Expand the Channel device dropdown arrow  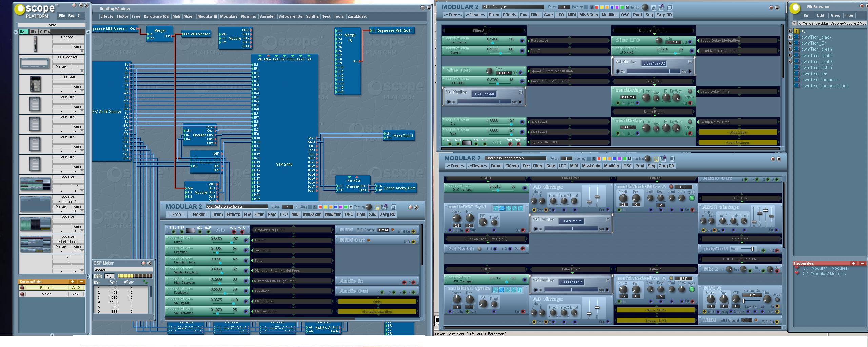[82, 51]
